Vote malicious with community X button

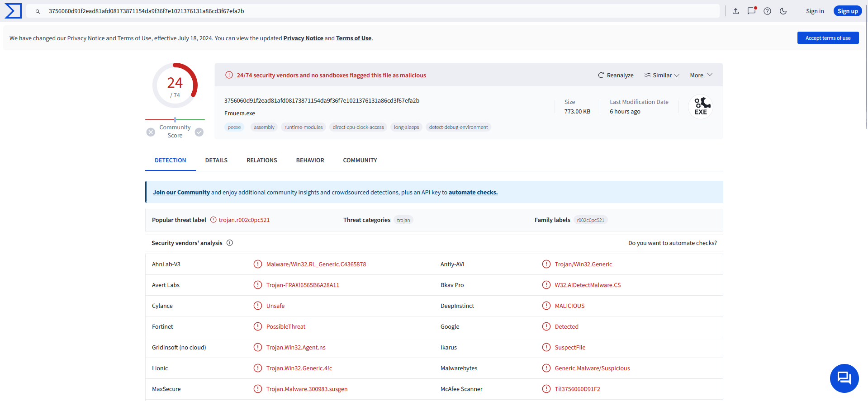pyautogui.click(x=151, y=132)
